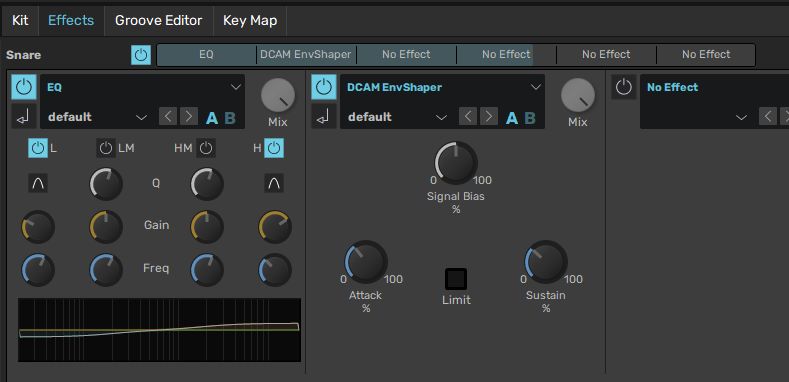
Task: Click the HM band Q knob
Action: point(207,184)
